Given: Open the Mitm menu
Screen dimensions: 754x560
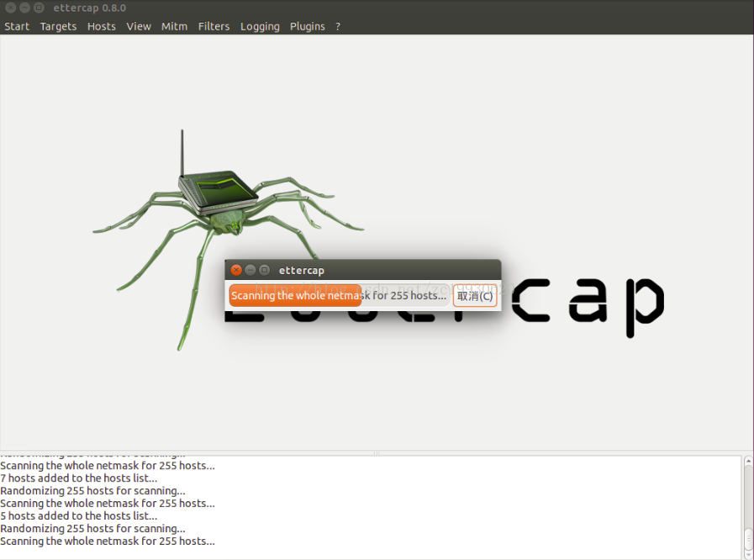Looking at the screenshot, I should pos(174,26).
